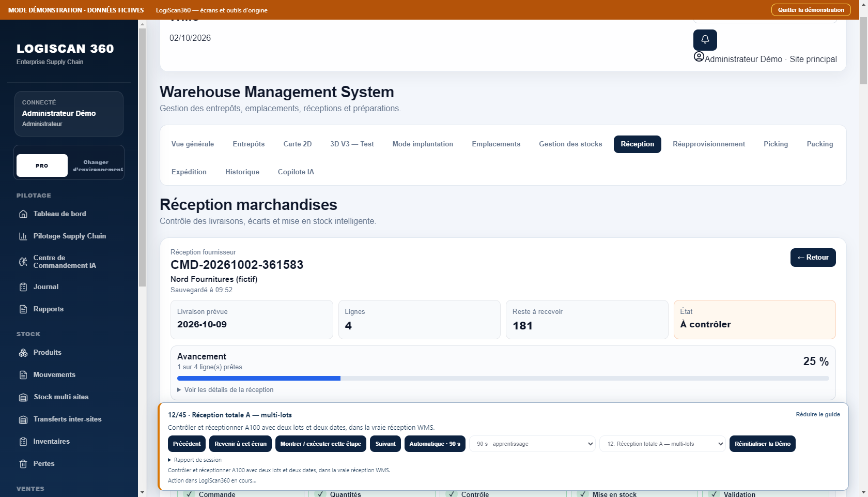Open Tableau de bord home icon
868x497 pixels.
[23, 214]
